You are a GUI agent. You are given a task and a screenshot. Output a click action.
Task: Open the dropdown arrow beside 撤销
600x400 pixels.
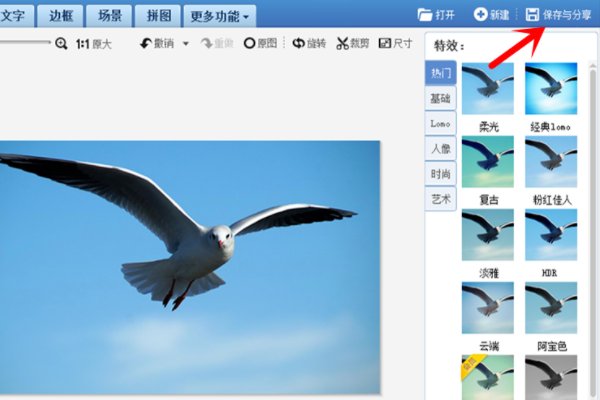coord(185,44)
